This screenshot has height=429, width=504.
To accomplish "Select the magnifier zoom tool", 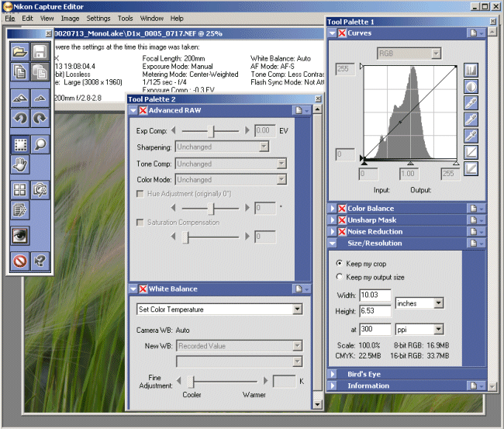I will (40, 145).
